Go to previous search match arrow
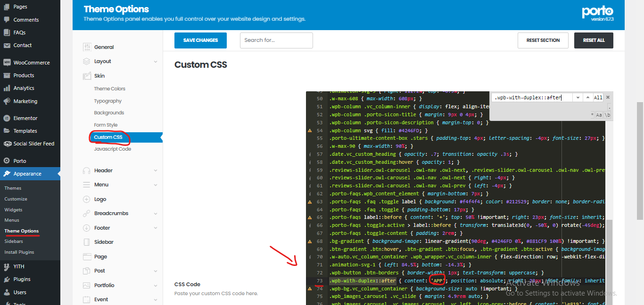 (x=587, y=97)
